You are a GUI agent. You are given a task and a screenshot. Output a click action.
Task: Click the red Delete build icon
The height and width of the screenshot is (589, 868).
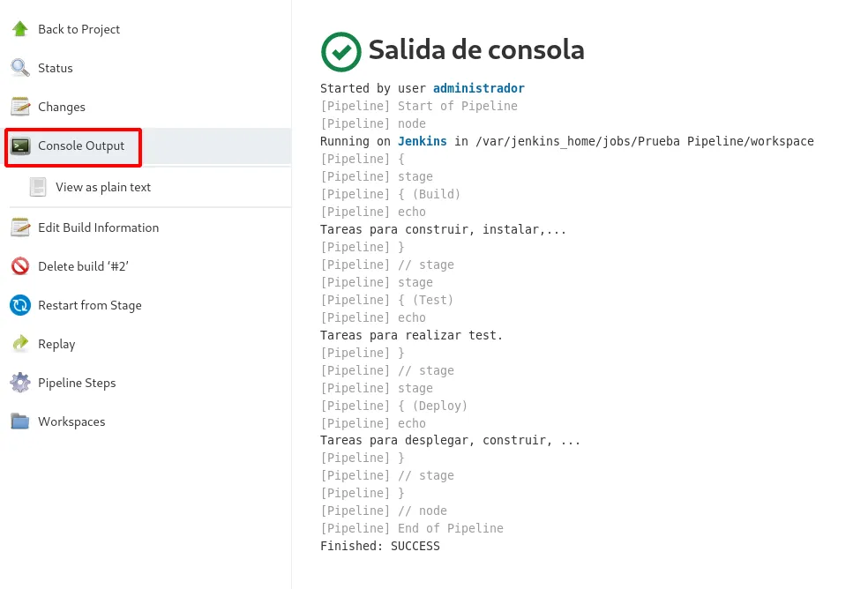20,266
